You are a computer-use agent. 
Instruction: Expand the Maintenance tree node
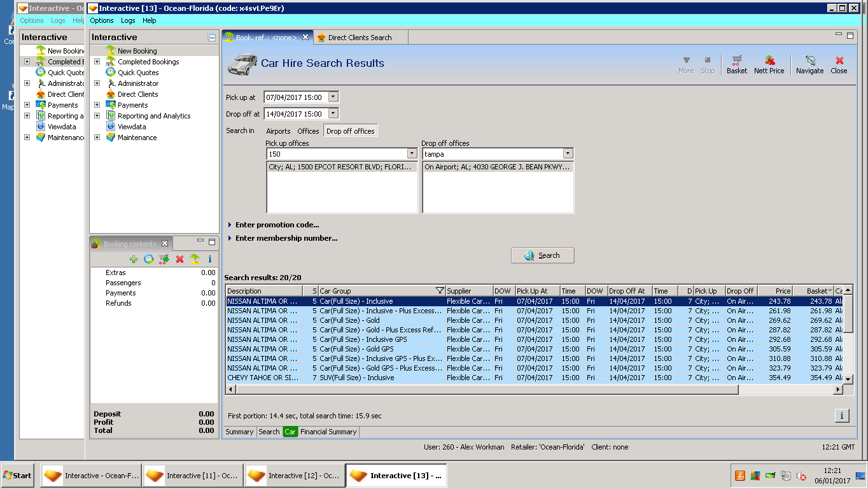(x=97, y=138)
